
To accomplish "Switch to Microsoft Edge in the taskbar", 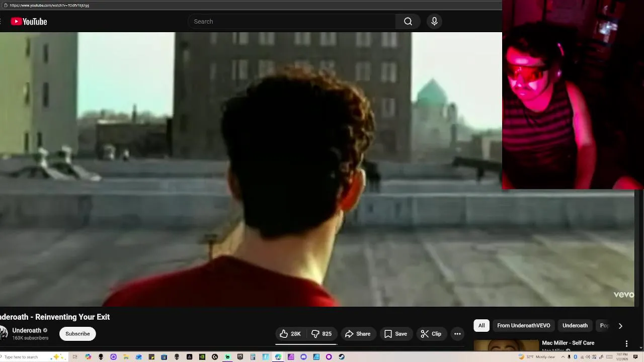I will pos(278,357).
